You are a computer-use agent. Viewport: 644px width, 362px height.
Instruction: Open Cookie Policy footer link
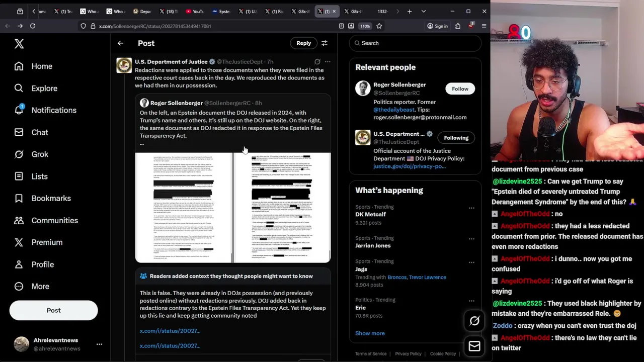pos(443,354)
